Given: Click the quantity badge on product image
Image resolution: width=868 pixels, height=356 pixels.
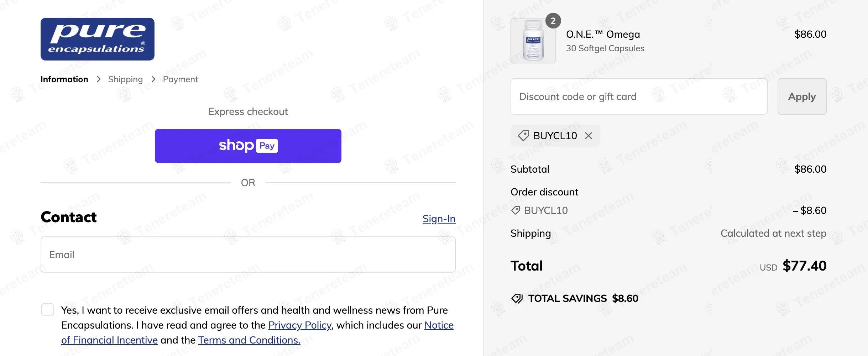Looking at the screenshot, I should (553, 21).
